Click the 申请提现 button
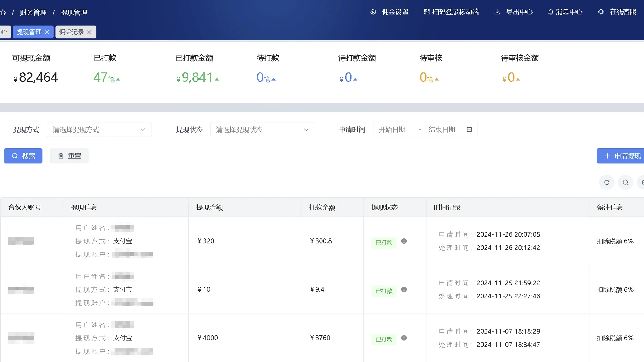 tap(622, 156)
